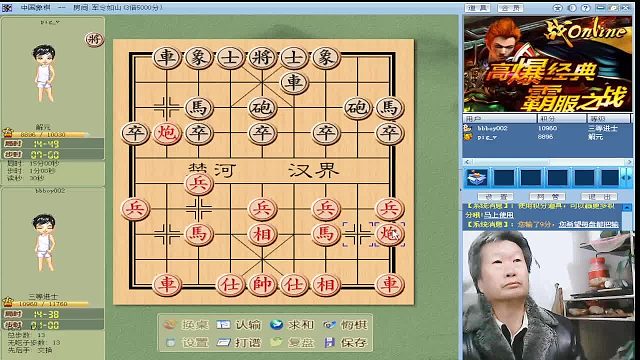Click the 认输 resign icon

point(223,325)
